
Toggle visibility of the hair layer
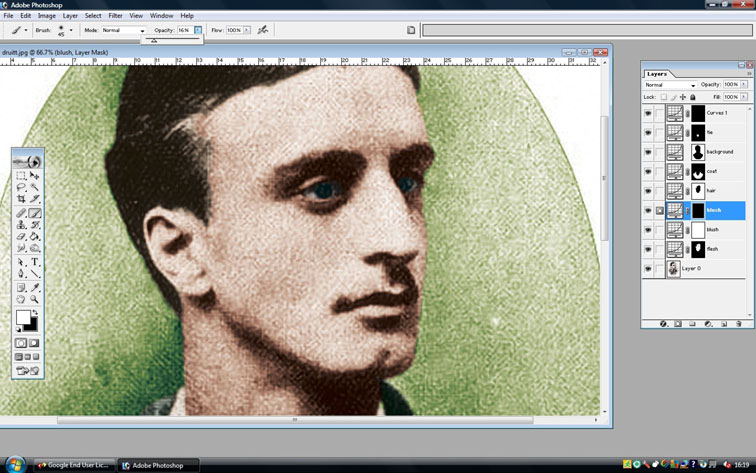tap(648, 191)
